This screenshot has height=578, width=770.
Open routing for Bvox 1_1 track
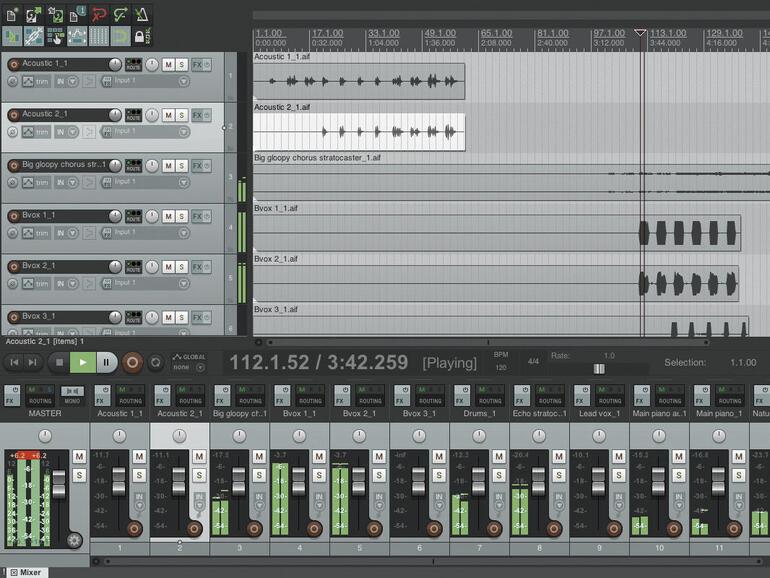coord(133,215)
